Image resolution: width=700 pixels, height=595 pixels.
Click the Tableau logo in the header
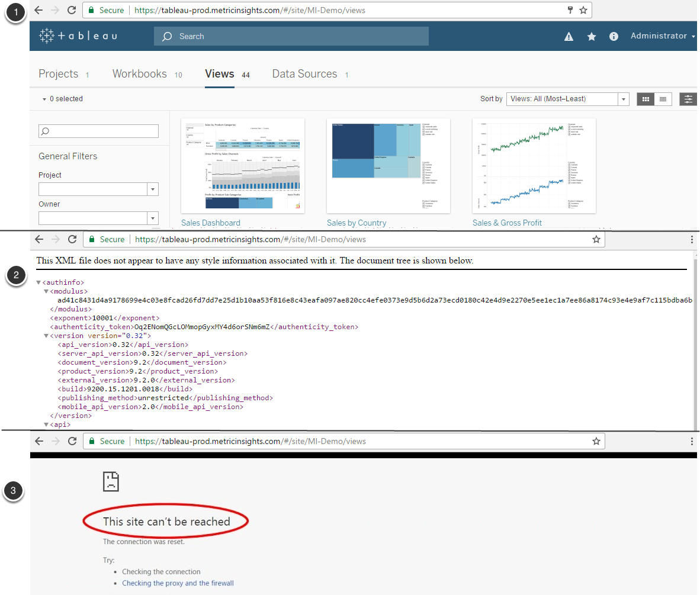[x=78, y=36]
